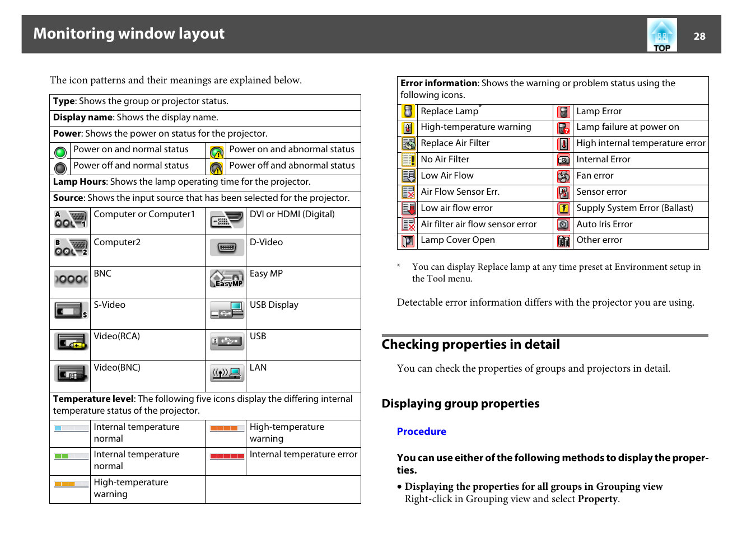
Task: Click the gray power off normal status icon
Action: tap(60, 168)
